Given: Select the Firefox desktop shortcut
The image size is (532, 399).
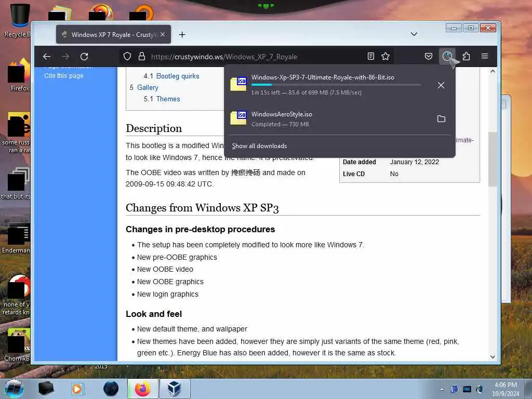Looking at the screenshot, I should point(18,75).
